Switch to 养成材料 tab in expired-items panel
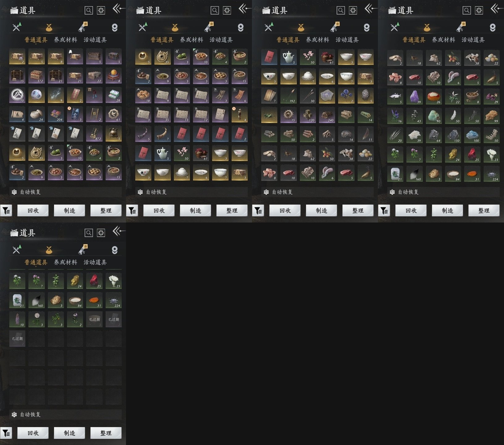 pyautogui.click(x=65, y=262)
